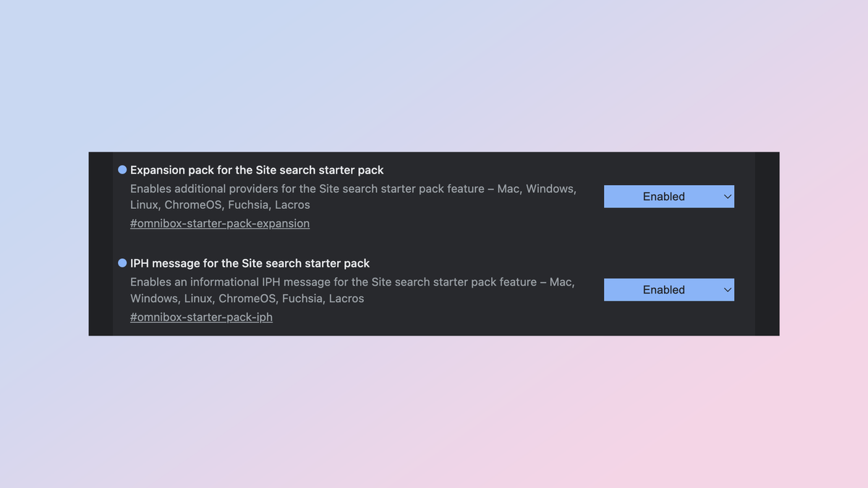Click the indicator icon before IPH message title
This screenshot has height=488, width=868.
coord(121,263)
